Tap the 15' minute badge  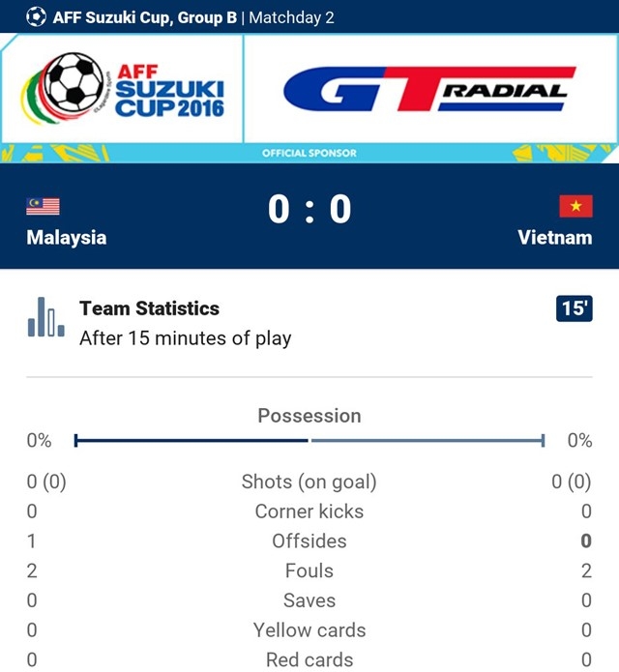pyautogui.click(x=574, y=308)
